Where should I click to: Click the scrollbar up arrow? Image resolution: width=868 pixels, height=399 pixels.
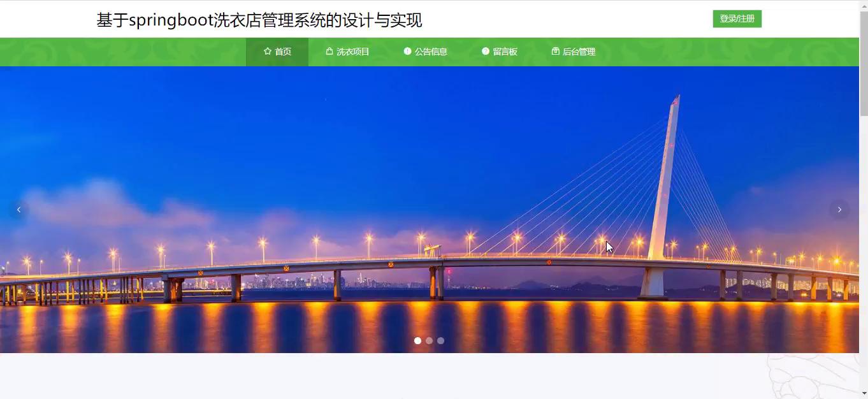864,5
